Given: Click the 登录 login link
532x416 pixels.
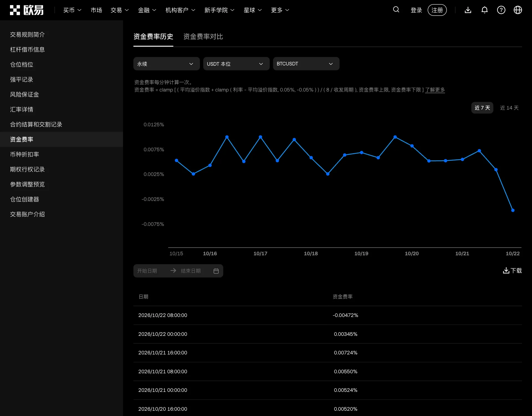Looking at the screenshot, I should pyautogui.click(x=416, y=10).
